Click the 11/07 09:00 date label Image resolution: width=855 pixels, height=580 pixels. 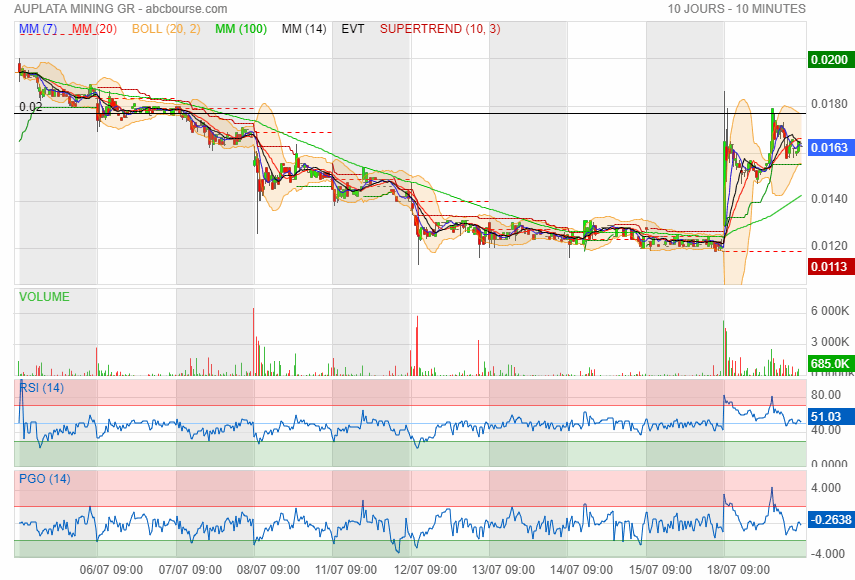[346, 570]
